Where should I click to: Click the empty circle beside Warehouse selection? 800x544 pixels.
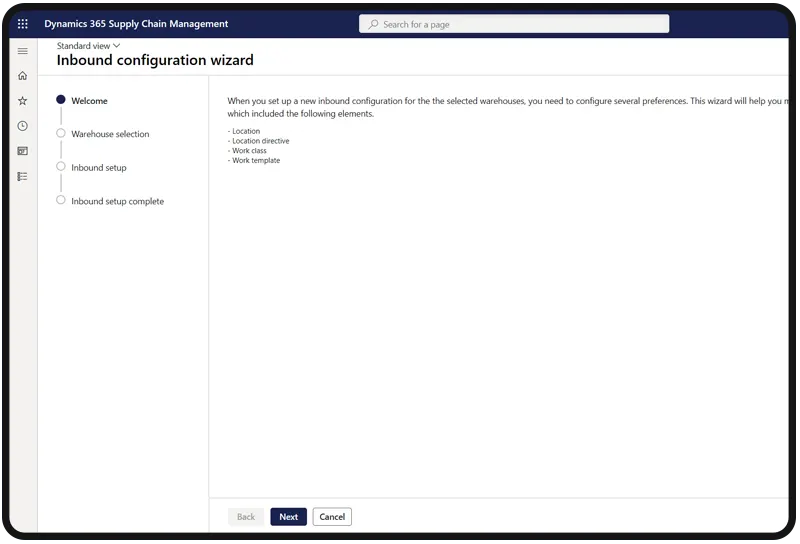click(61, 133)
